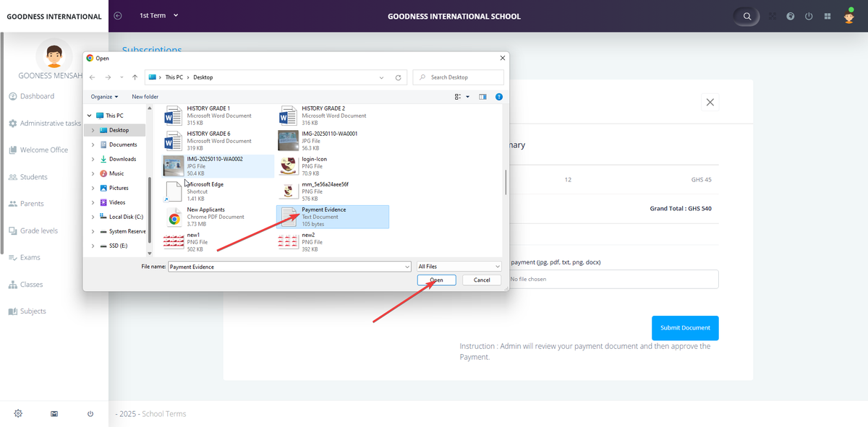Click the settings gear in sidebar footer
868x427 pixels.
pyautogui.click(x=18, y=413)
